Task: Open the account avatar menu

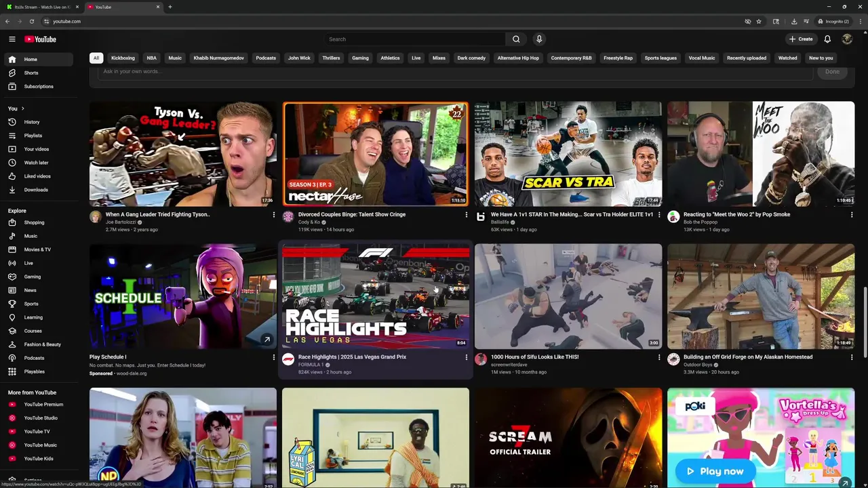Action: (847, 39)
